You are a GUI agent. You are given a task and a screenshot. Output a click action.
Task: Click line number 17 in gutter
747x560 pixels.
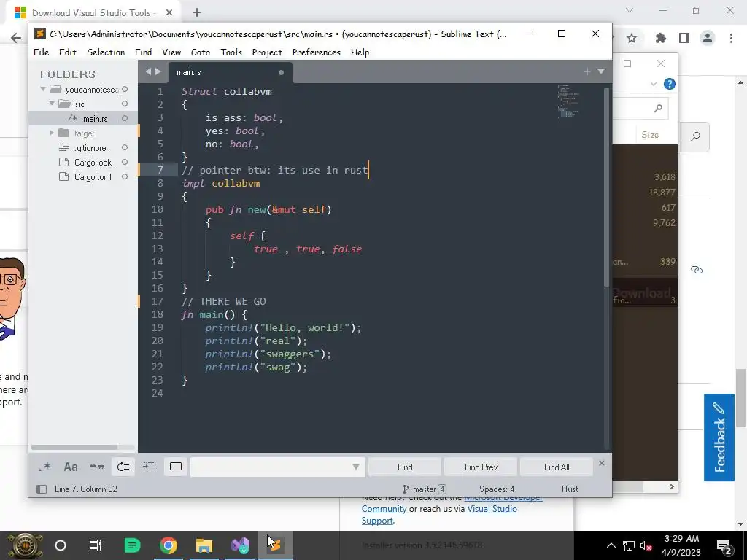[158, 301]
